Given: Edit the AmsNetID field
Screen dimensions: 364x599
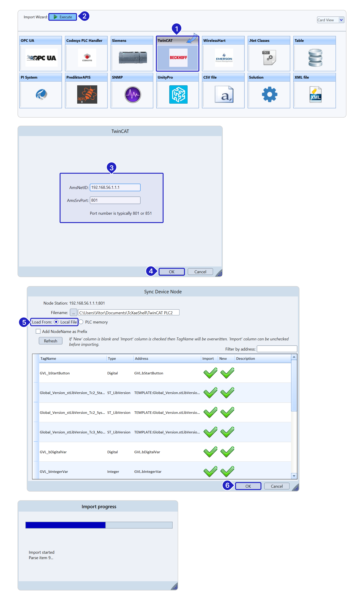Looking at the screenshot, I should 115,187.
